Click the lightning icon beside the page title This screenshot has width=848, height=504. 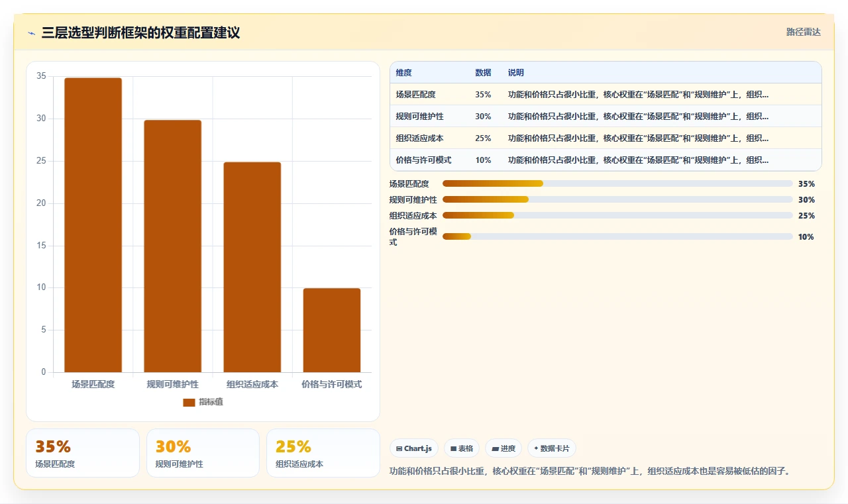32,33
